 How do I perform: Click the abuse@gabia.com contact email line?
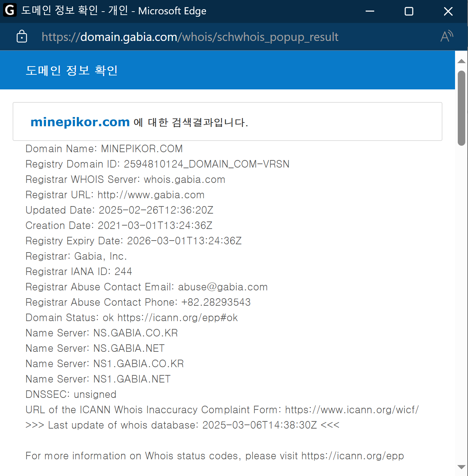pos(147,287)
